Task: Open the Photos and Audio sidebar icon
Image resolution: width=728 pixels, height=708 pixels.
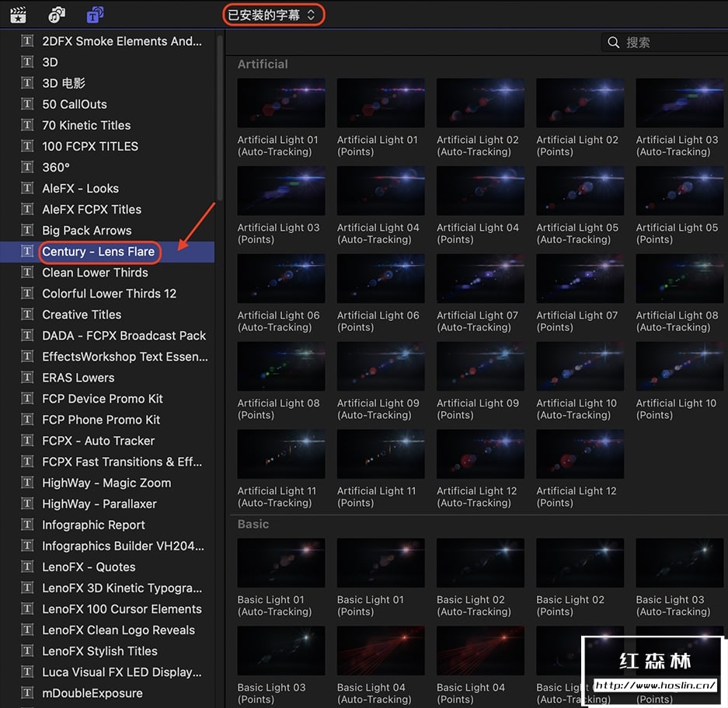Action: coord(57,15)
